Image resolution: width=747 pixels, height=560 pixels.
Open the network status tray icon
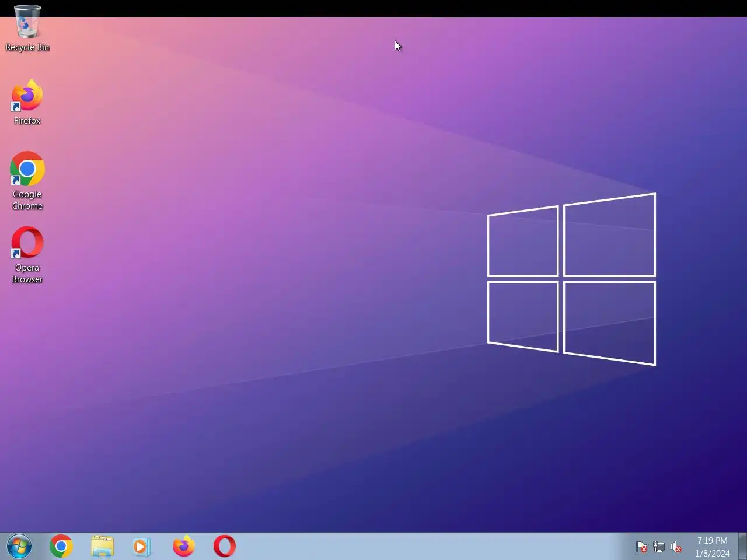tap(659, 547)
